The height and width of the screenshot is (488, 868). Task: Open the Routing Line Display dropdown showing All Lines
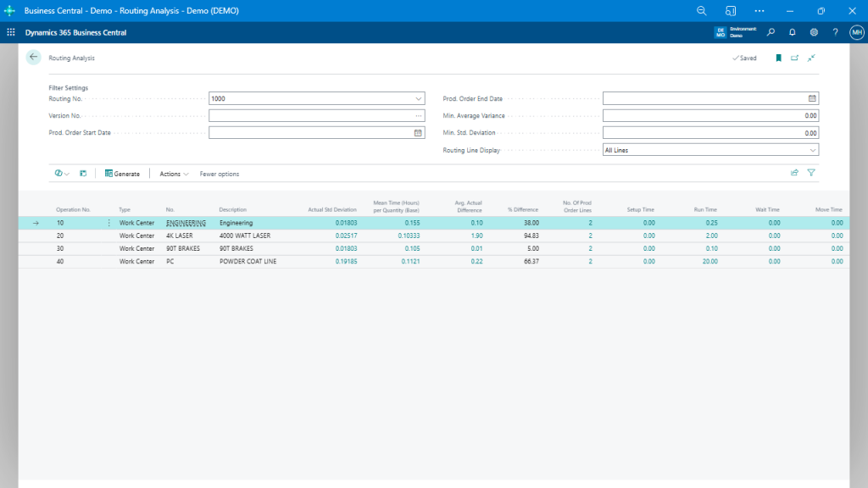(x=811, y=150)
